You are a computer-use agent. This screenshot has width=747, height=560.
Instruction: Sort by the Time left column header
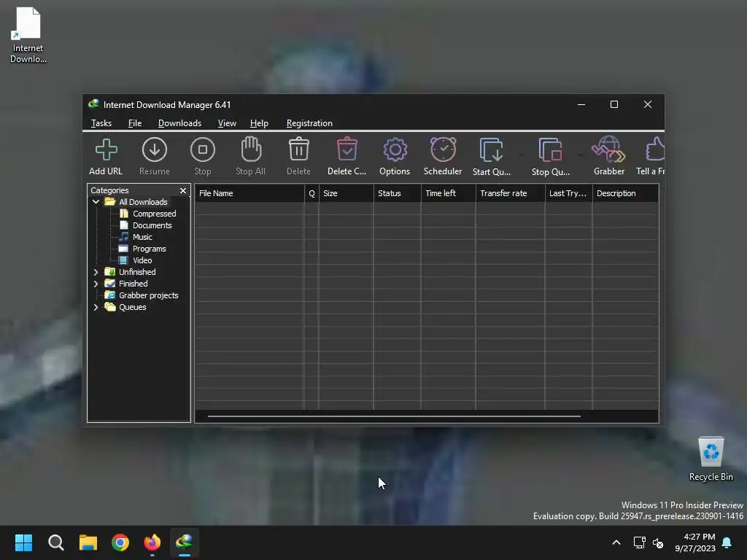tap(449, 193)
